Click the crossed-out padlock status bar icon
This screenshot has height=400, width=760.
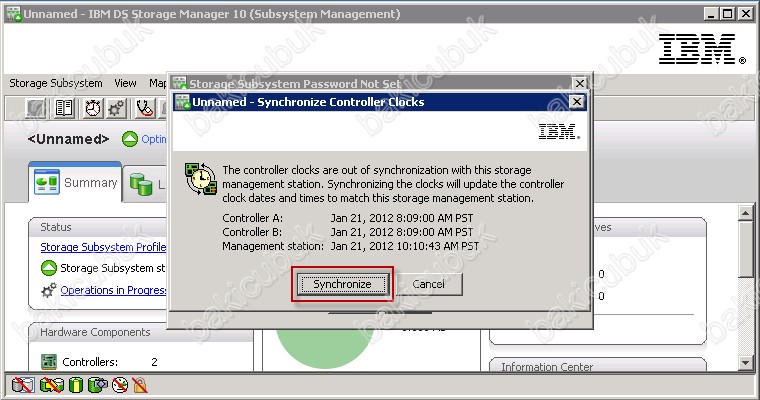(140, 385)
